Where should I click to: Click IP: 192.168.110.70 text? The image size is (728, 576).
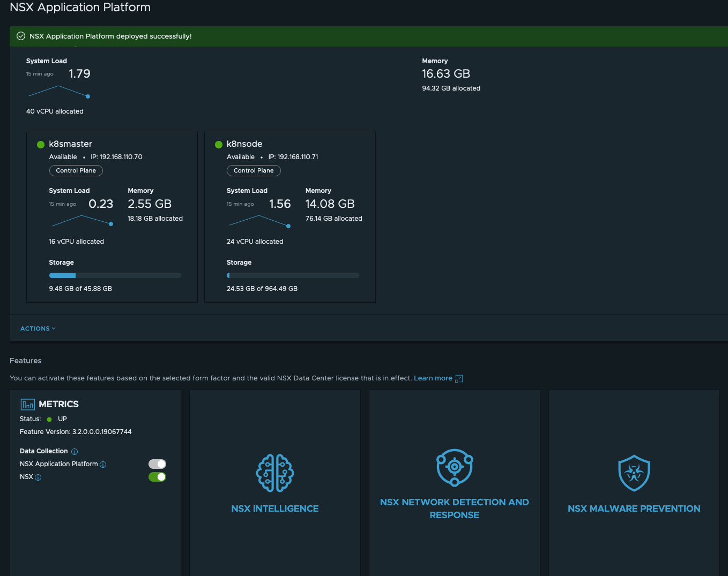pos(116,157)
